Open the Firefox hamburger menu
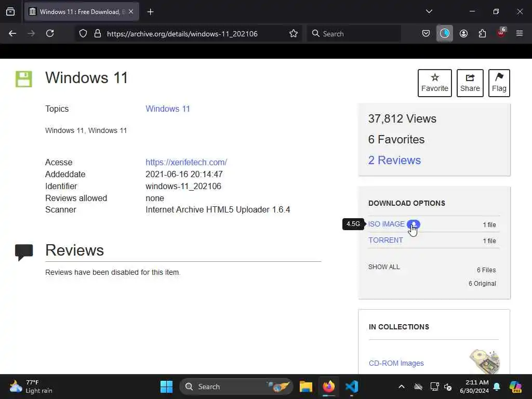 point(520,33)
